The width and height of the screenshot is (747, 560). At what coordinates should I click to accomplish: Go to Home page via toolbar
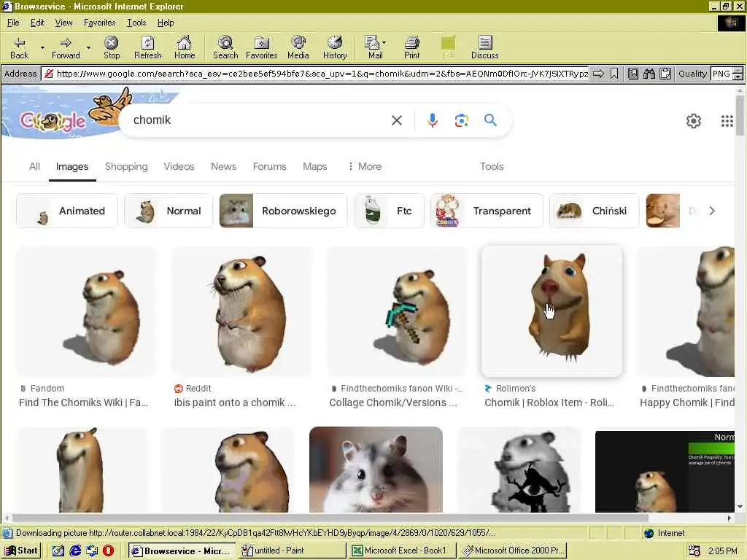(x=185, y=47)
